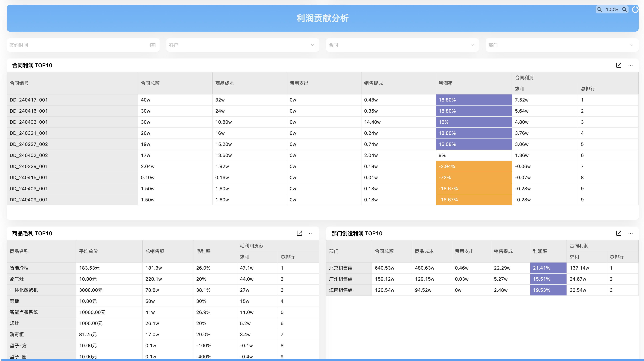Select contract DD_240402_001 row

click(323, 122)
